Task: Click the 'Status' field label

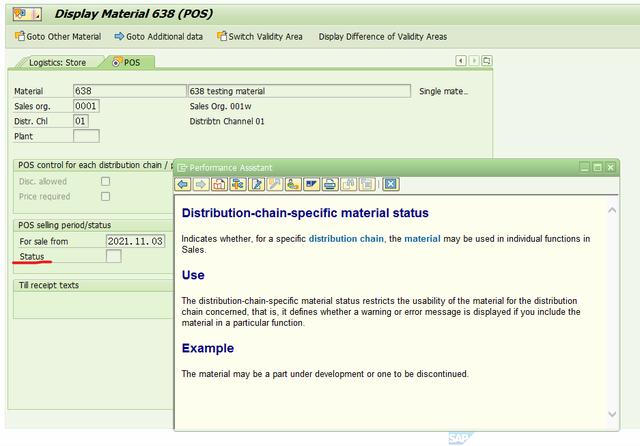Action: (31, 257)
